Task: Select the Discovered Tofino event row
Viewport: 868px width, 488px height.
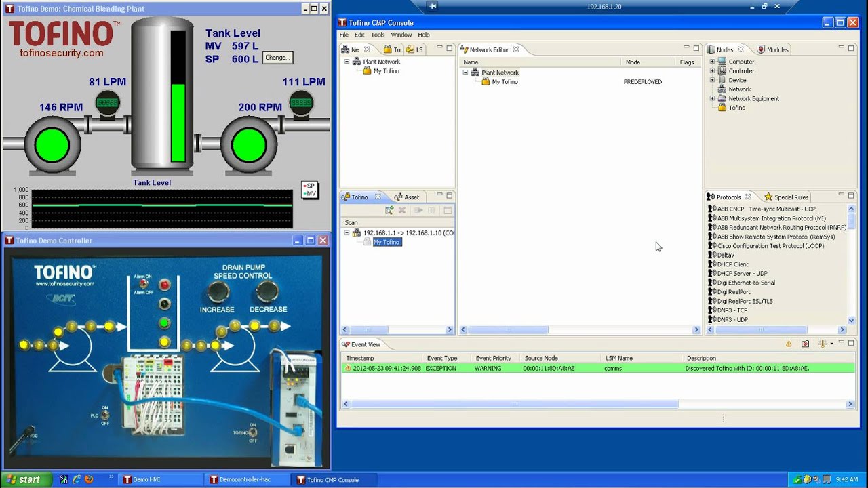Action: (x=597, y=369)
